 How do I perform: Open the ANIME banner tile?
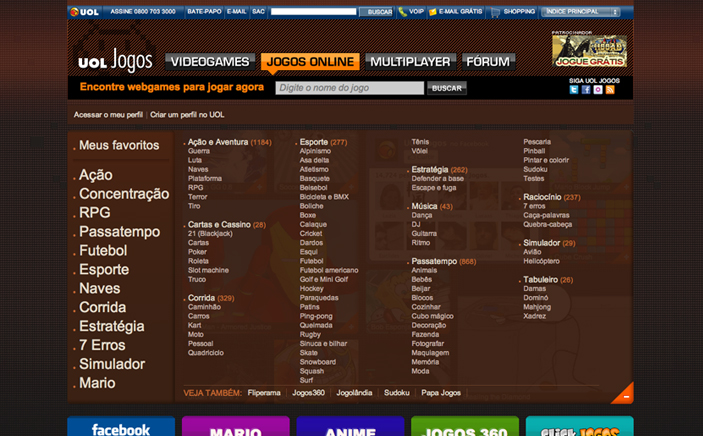pos(350,426)
